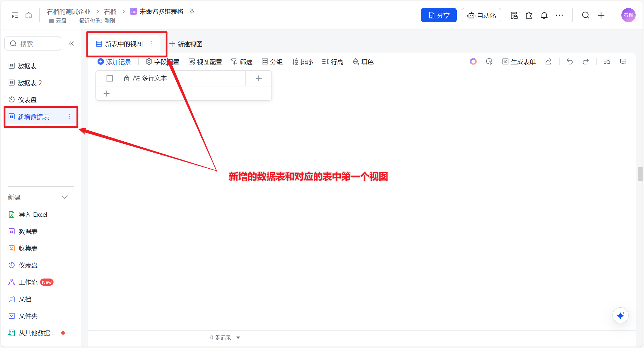Screen dimensions: 644x348
Task: Collapse the sidebar with double chevron
Action: [x=71, y=44]
